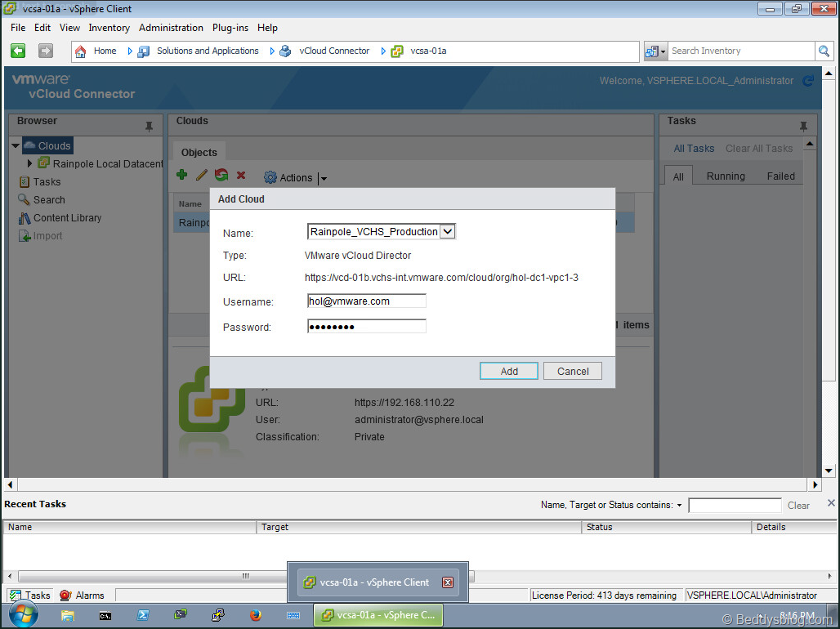The width and height of the screenshot is (840, 629).
Task: Switch to the Failed tasks tab
Action: click(x=780, y=176)
